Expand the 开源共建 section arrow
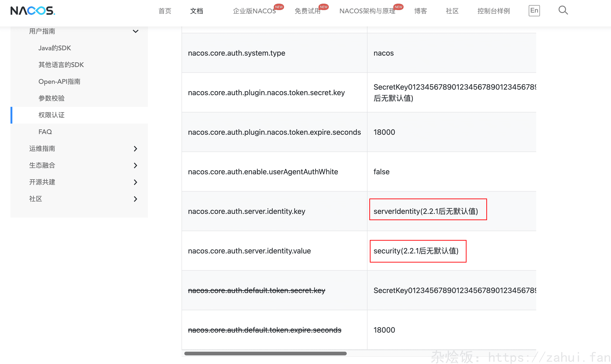Screen dimensions: 611x364 [x=135, y=182]
